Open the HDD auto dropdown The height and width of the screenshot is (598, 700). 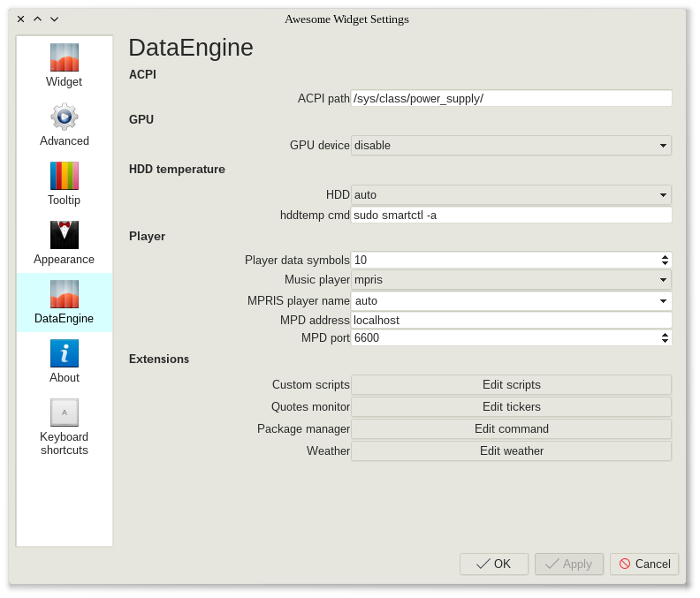click(511, 194)
